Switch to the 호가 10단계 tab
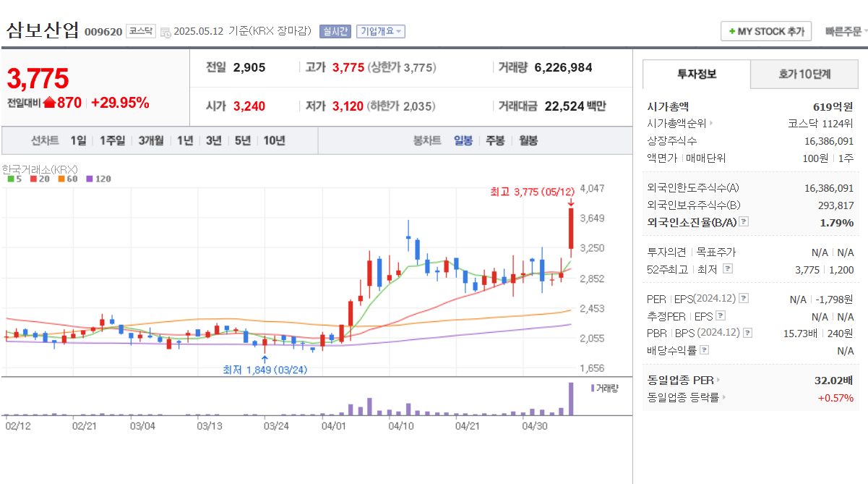868x484 pixels. [x=804, y=74]
